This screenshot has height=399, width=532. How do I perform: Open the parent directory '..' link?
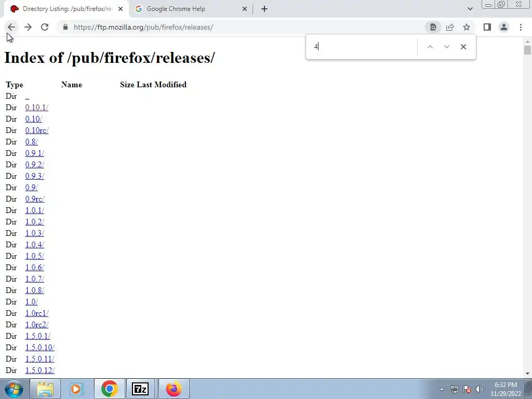27,96
